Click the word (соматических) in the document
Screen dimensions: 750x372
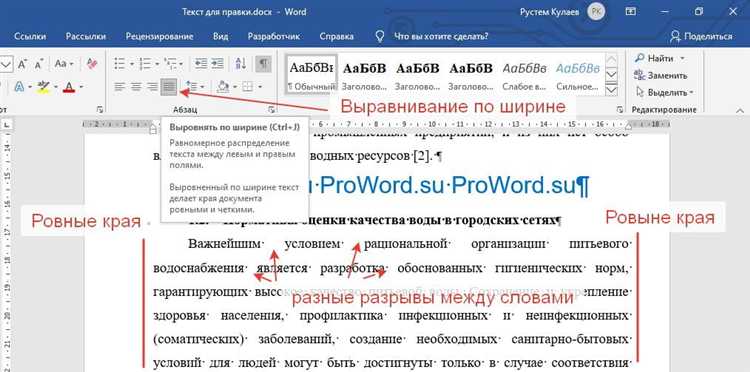click(198, 339)
